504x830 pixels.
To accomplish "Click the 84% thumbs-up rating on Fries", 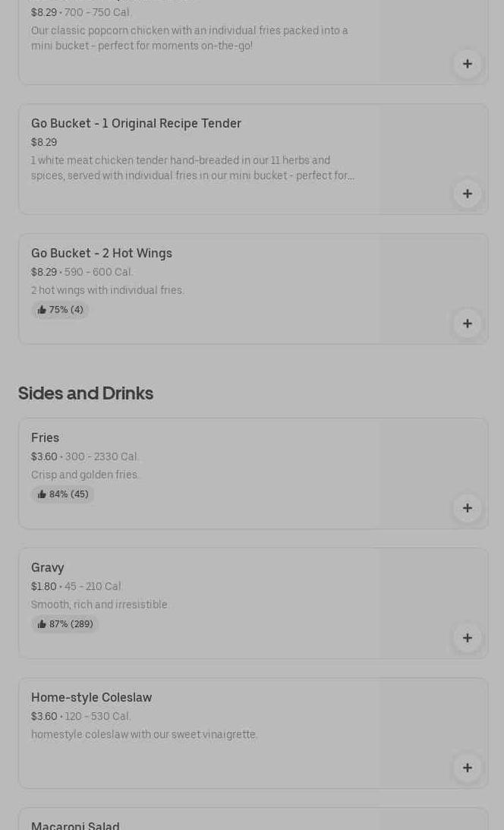I will point(63,494).
